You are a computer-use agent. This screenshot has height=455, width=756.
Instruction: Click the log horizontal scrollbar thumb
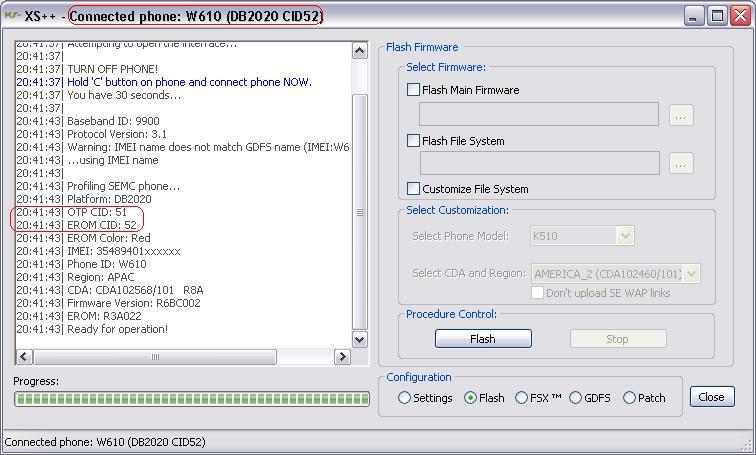[x=155, y=357]
